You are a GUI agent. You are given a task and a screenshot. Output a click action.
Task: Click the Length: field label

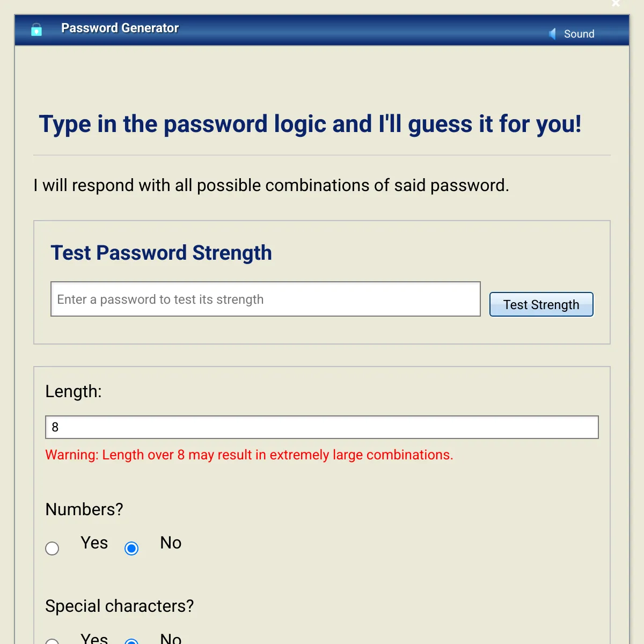click(x=74, y=392)
